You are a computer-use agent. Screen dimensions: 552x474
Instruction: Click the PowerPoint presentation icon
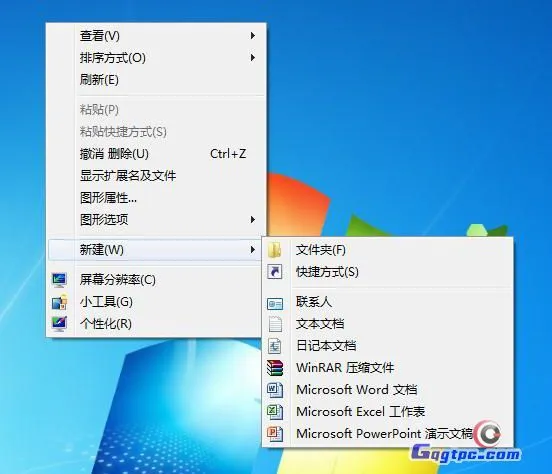pos(275,434)
